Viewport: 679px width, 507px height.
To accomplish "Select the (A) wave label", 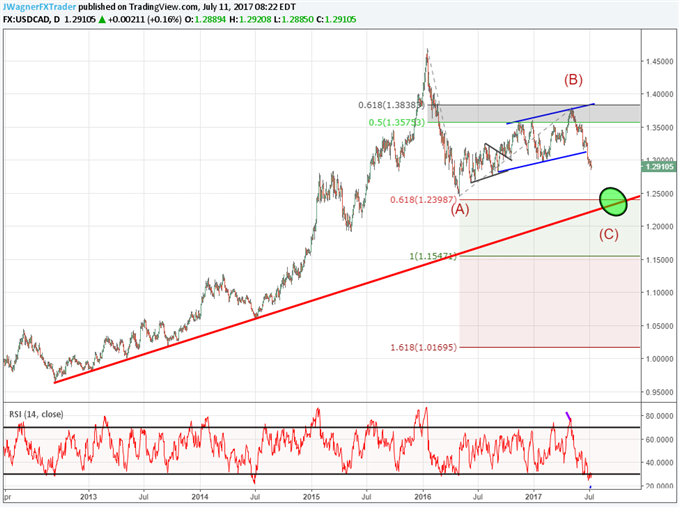I will click(x=460, y=210).
